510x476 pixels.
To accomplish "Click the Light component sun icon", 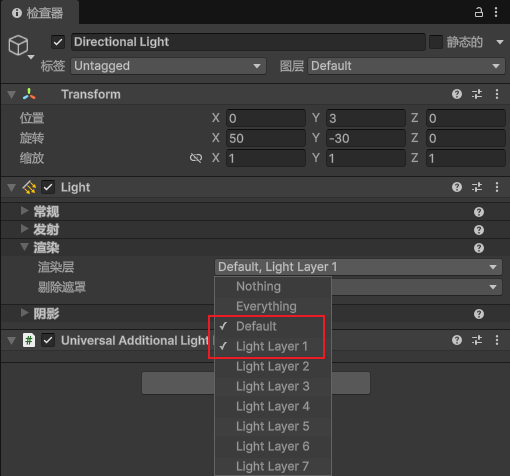I will pyautogui.click(x=29, y=187).
